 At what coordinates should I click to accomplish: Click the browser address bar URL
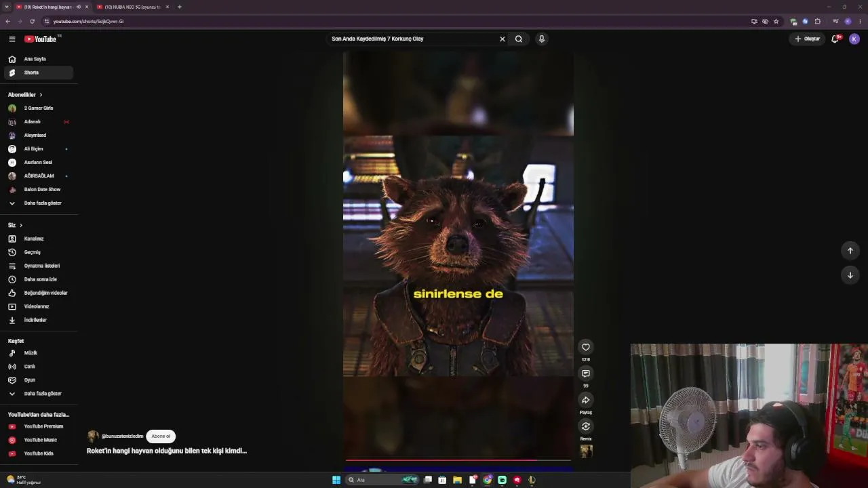tap(88, 21)
